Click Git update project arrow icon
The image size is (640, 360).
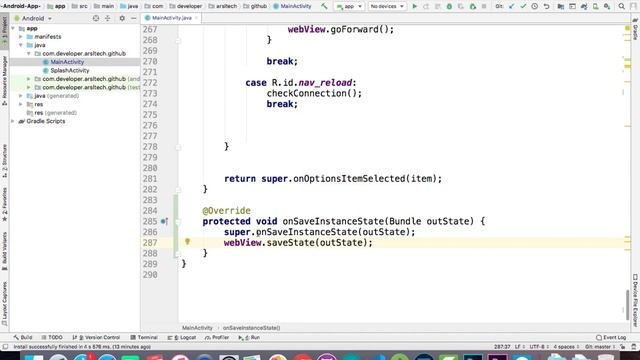click(511, 6)
